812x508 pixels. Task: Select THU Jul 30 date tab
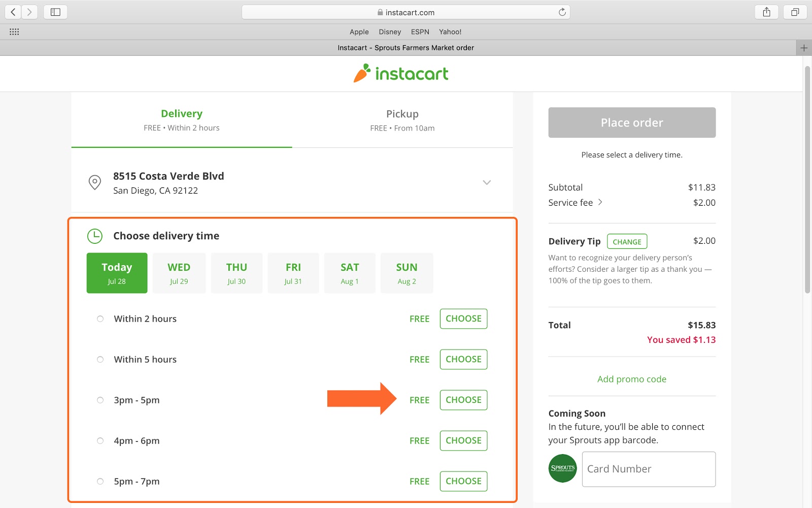point(236,273)
